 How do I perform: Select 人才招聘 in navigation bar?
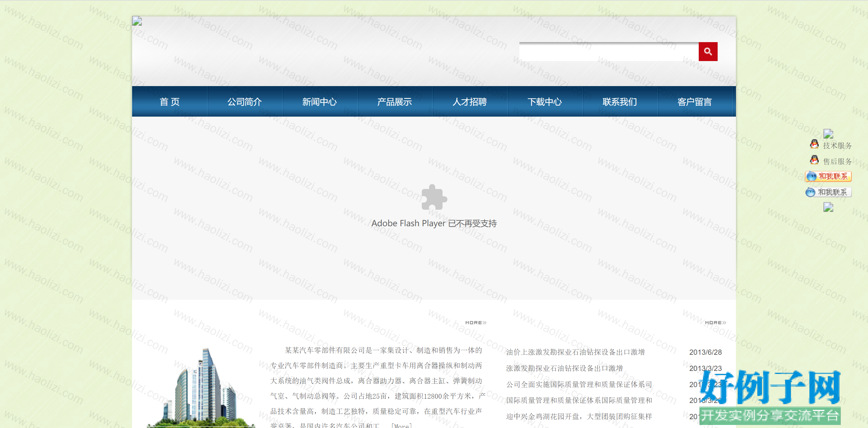[470, 102]
